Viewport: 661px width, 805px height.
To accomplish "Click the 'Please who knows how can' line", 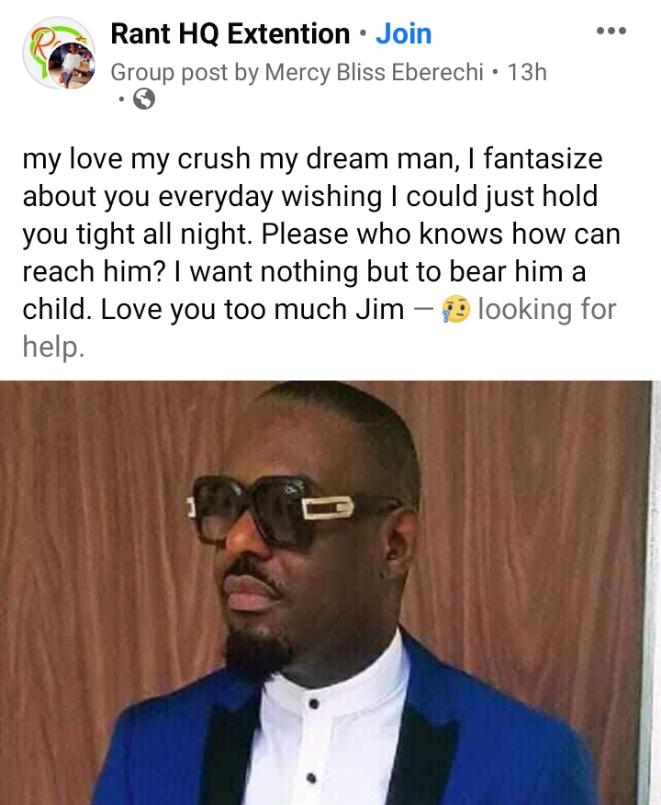I will tap(441, 235).
